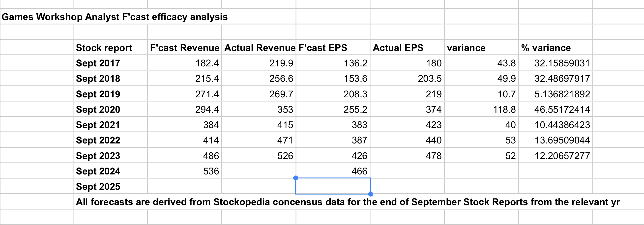Viewport: 644px width, 225px height.
Task: Click the Sept 2024 forecast EPS cell 466
Action: pyautogui.click(x=333, y=171)
